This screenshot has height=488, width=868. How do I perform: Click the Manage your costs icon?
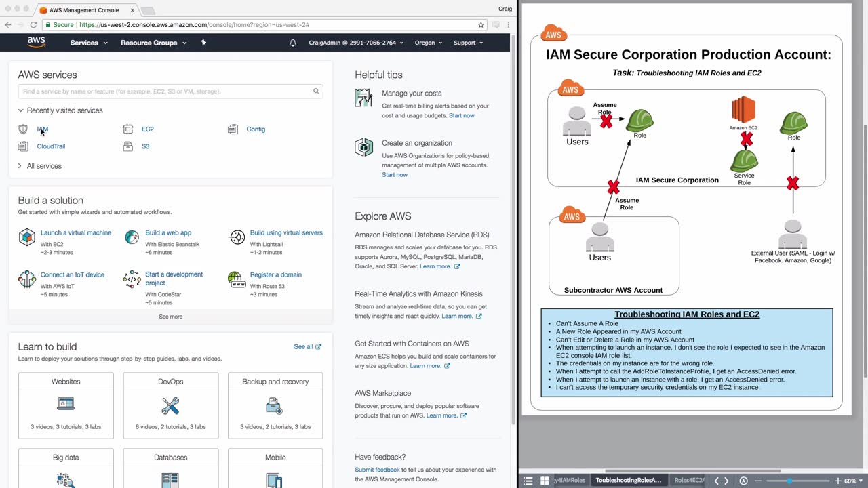(x=363, y=98)
